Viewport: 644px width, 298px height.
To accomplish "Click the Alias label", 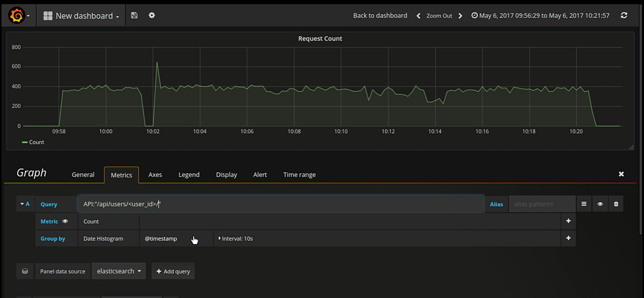I will [497, 204].
